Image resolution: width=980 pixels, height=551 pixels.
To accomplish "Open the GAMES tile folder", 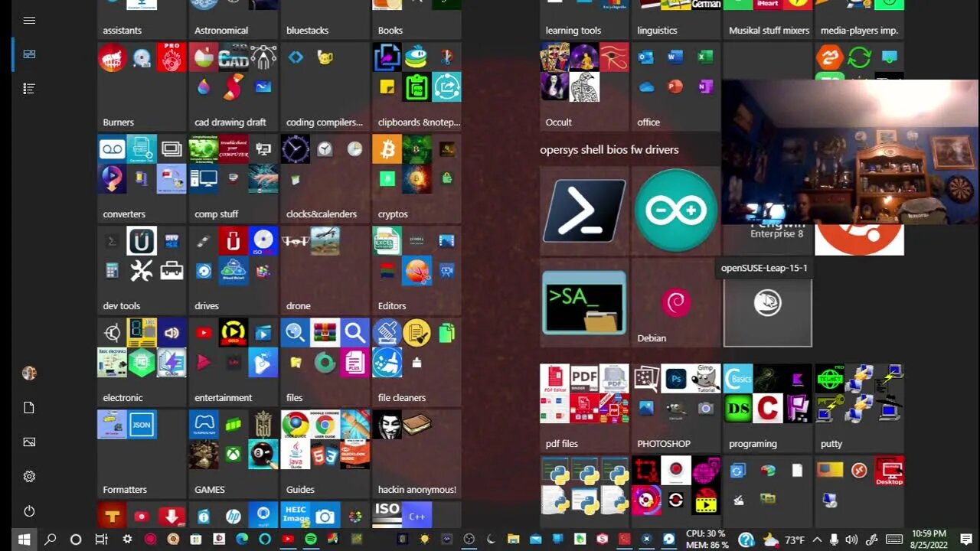I will (x=234, y=453).
